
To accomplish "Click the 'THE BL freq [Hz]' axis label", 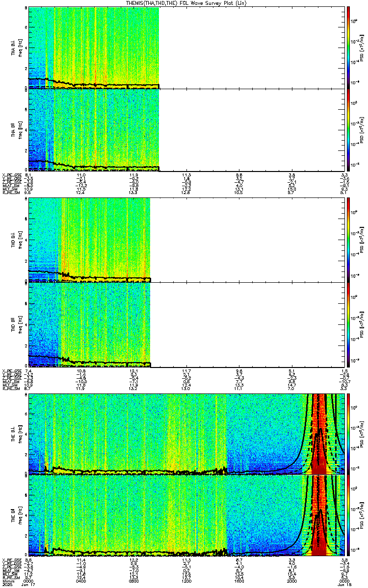I will (x=17, y=433).
